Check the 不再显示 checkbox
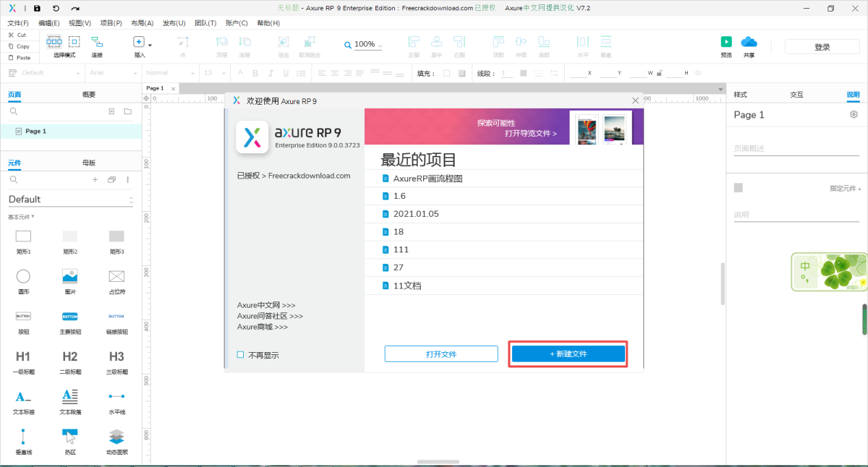 pyautogui.click(x=241, y=355)
